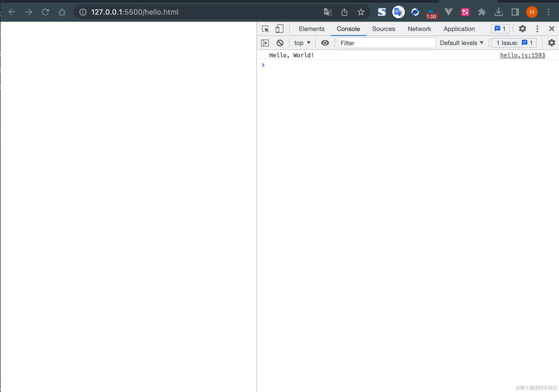Image resolution: width=559 pixels, height=392 pixels.
Task: Show the console sidebar panel
Action: pyautogui.click(x=265, y=43)
